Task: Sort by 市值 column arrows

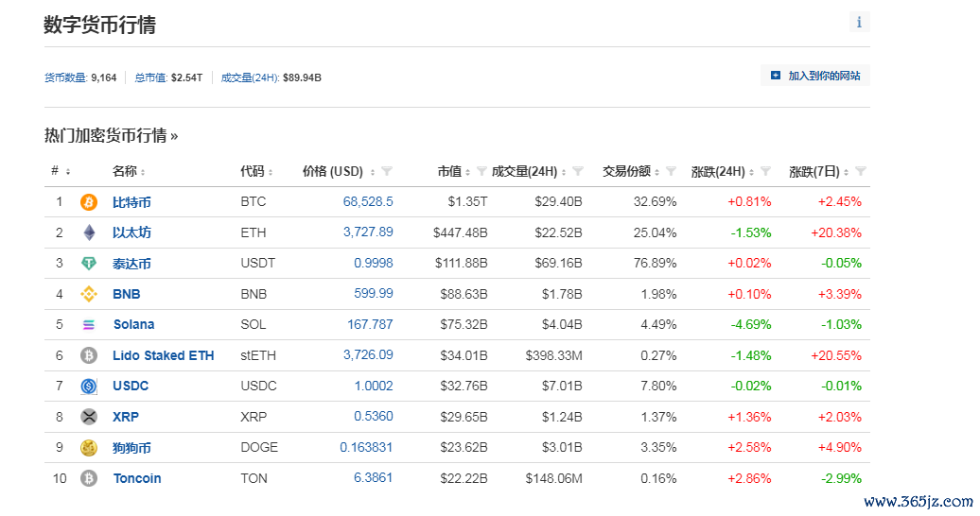Action: 467,172
